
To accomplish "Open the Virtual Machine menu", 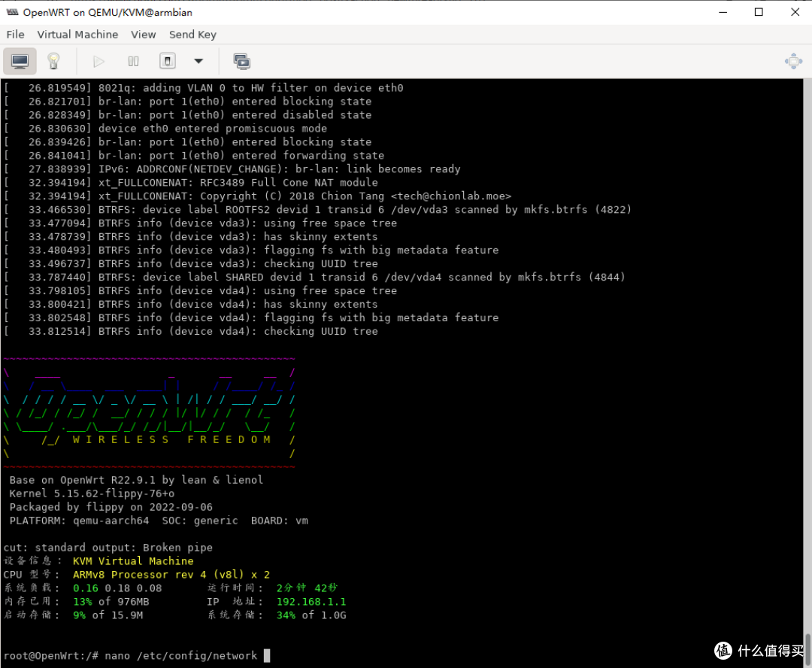I will tap(77, 35).
